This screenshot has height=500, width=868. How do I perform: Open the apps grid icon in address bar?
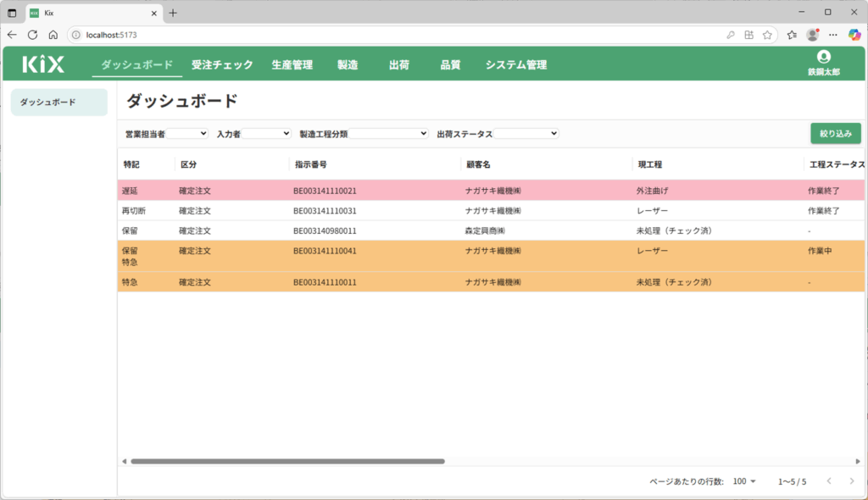tap(749, 35)
